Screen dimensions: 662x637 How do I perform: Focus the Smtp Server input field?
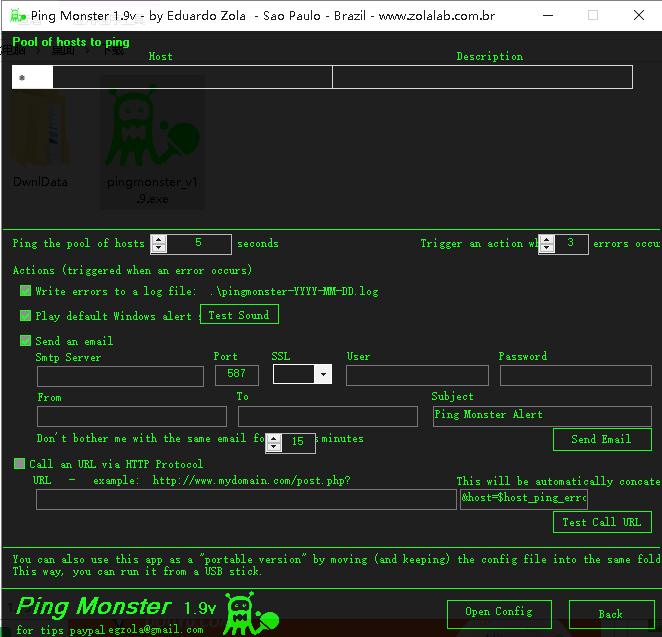point(120,376)
